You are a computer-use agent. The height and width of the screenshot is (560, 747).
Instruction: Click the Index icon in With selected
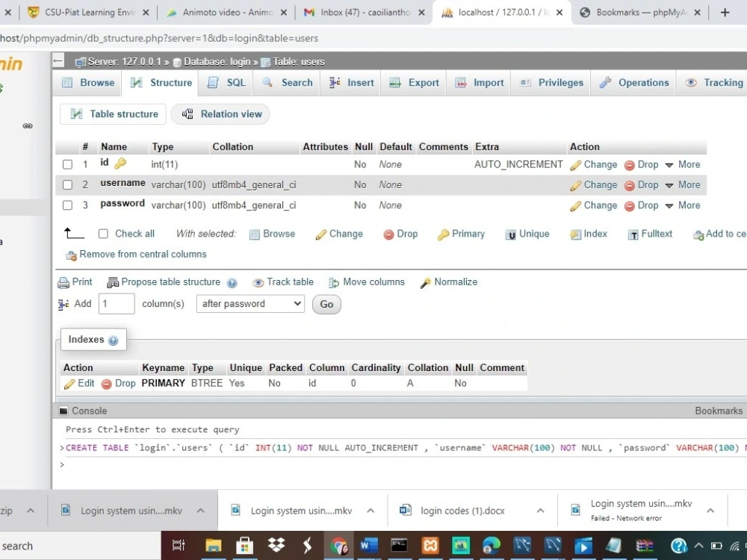(575, 234)
